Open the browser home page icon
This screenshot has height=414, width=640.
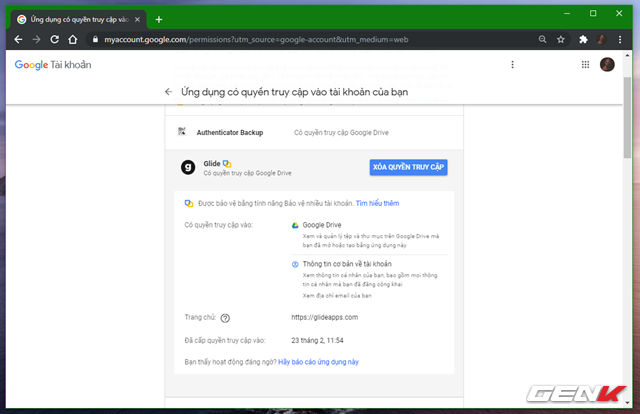click(x=73, y=40)
